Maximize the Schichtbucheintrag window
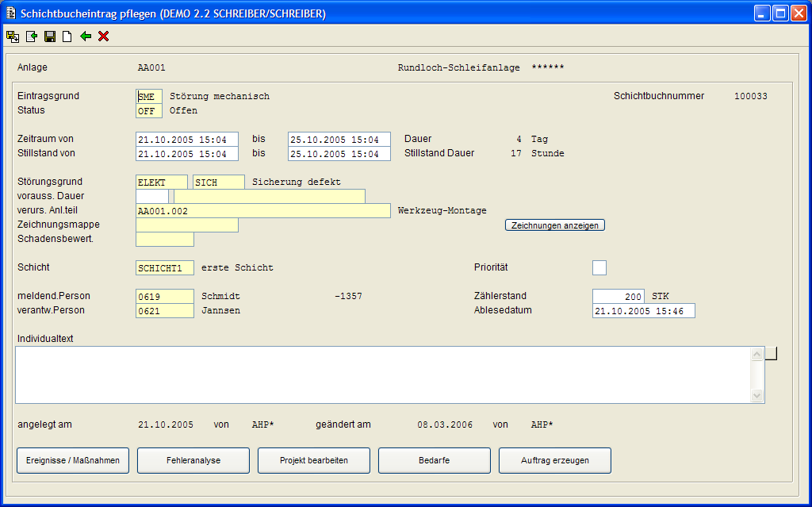This screenshot has width=812, height=507. (780, 13)
